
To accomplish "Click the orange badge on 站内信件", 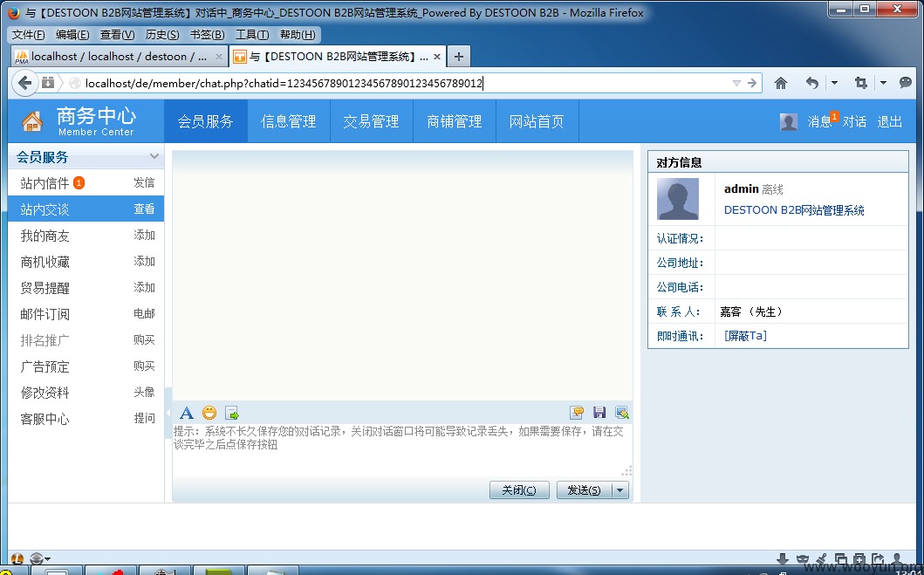I will point(79,183).
